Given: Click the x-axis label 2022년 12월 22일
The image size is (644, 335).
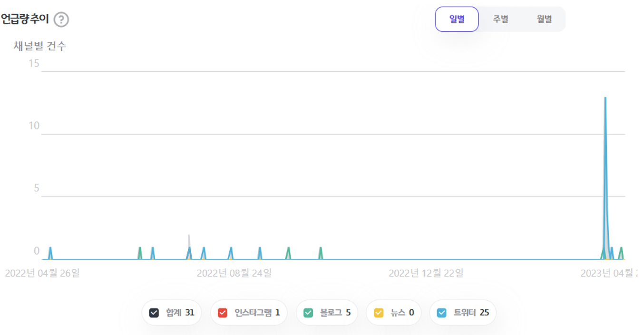Looking at the screenshot, I should pos(426,273).
